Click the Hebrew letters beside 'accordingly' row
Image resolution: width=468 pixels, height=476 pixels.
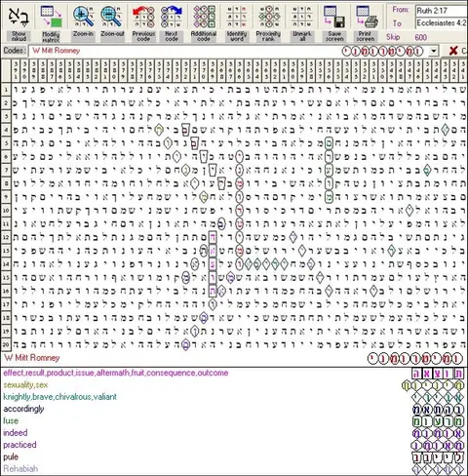(x=438, y=409)
